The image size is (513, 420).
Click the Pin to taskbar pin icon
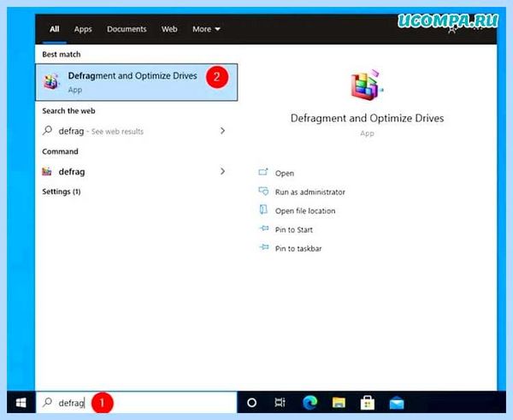[263, 247]
